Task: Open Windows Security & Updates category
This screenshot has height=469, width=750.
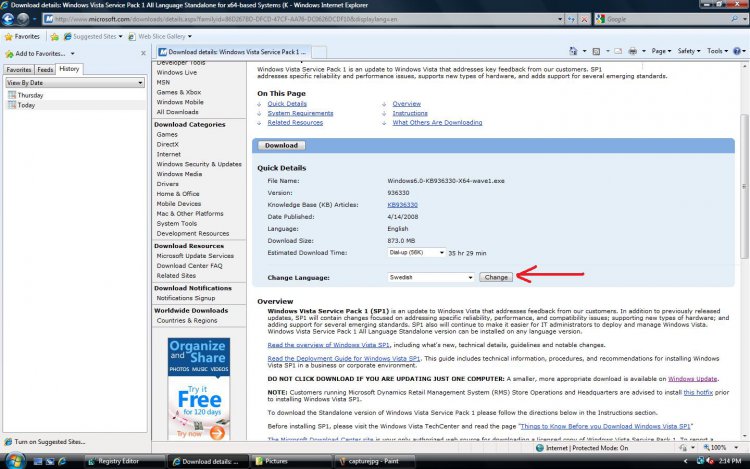Action: pyautogui.click(x=199, y=164)
